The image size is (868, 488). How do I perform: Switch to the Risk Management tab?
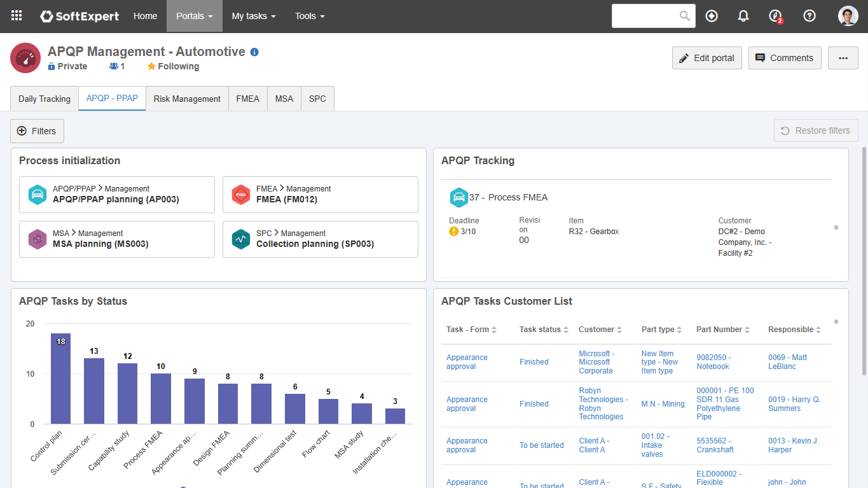click(x=187, y=99)
